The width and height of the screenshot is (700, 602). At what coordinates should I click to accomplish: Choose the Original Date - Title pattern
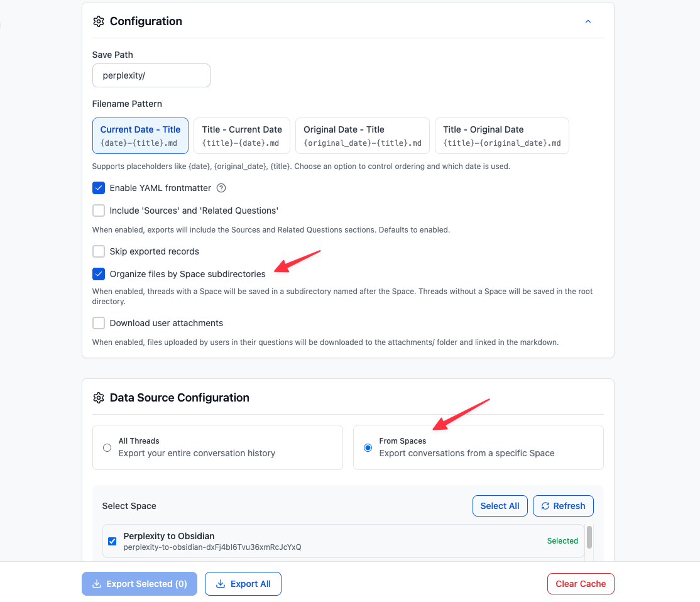(362, 136)
